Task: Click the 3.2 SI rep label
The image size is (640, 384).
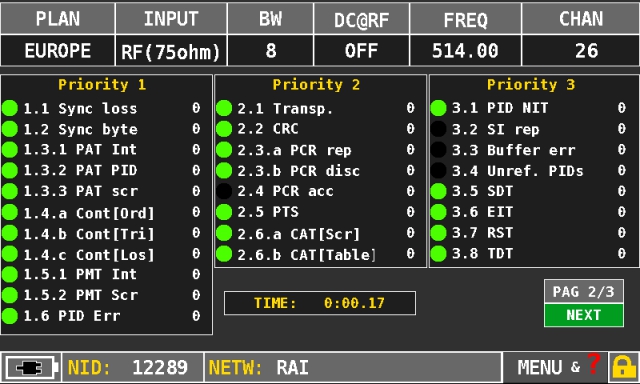Action: coord(496,129)
